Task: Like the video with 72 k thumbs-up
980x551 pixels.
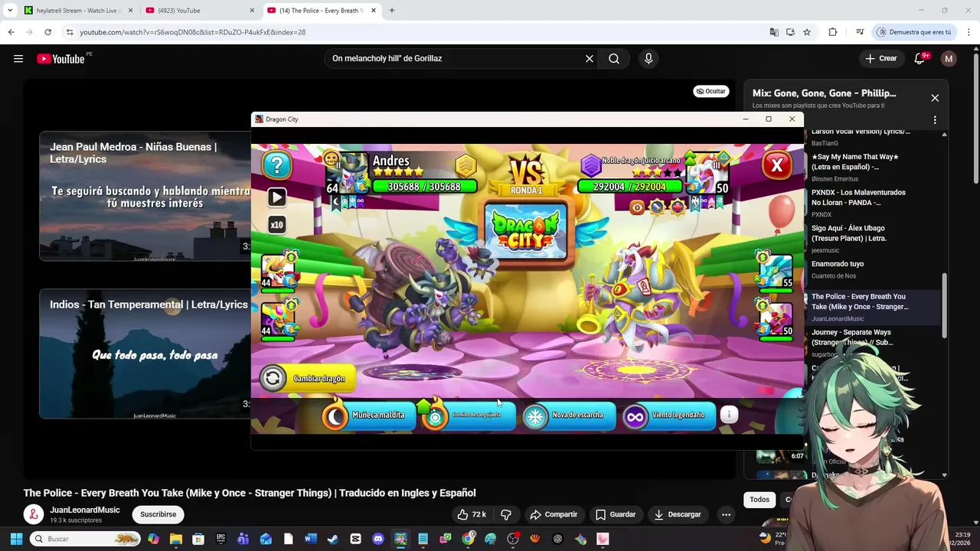Action: click(x=472, y=514)
